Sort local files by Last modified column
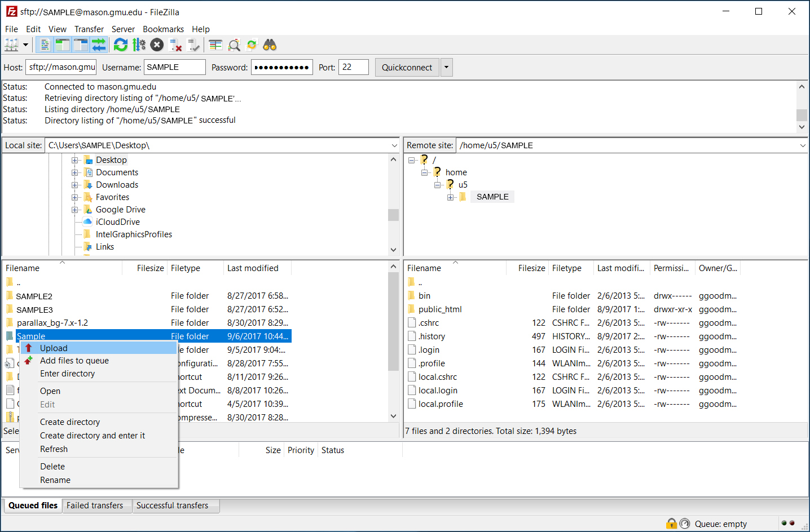This screenshot has height=532, width=810. [x=257, y=268]
